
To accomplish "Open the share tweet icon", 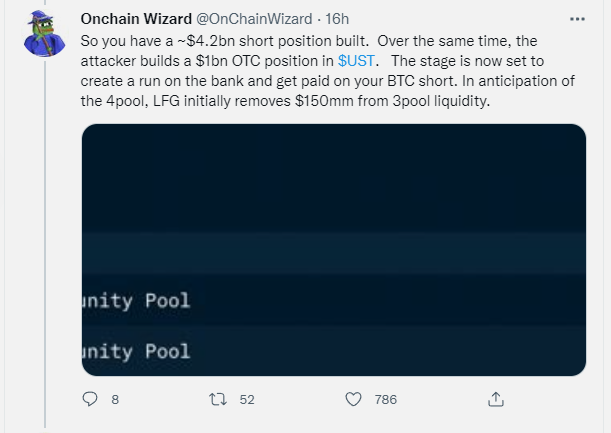I will point(495,399).
